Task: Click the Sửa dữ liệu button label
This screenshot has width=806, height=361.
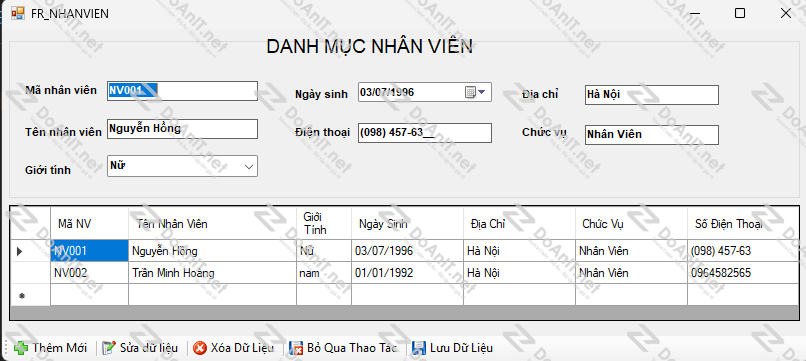Action: click(x=149, y=348)
